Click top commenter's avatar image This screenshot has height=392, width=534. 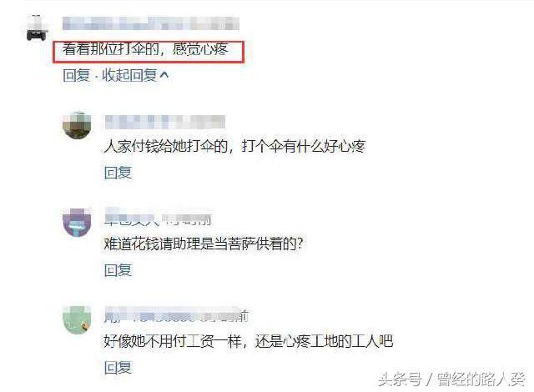pos(36,28)
